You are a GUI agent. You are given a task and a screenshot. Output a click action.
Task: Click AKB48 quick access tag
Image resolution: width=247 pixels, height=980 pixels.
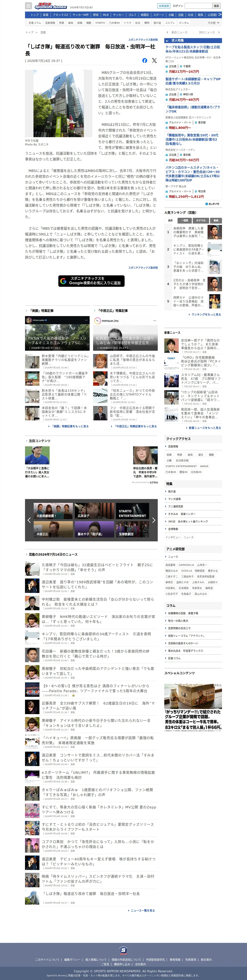point(204,466)
